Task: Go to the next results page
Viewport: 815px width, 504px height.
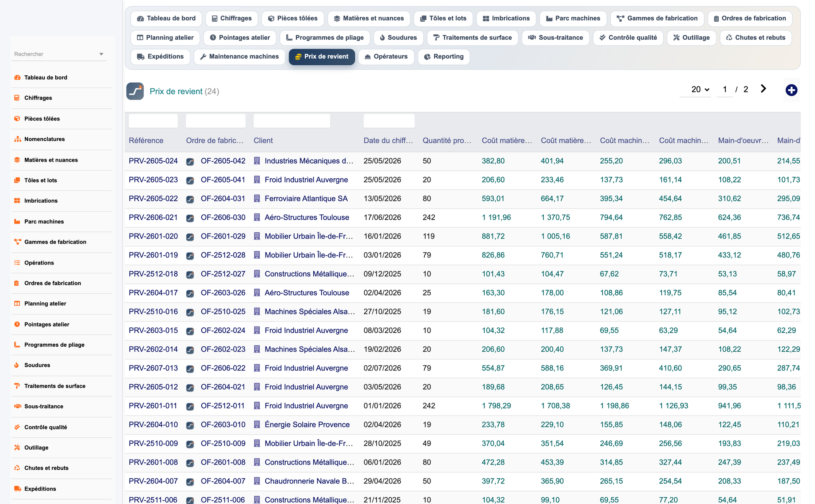Action: pos(763,89)
